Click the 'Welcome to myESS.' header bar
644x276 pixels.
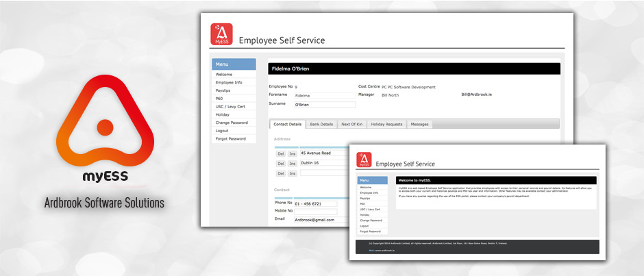(x=496, y=180)
